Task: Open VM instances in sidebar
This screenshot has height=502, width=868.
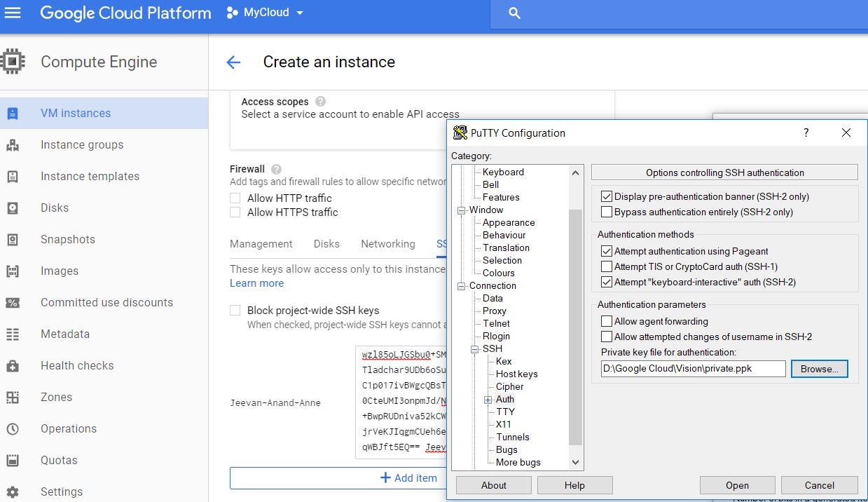Action: point(104,114)
